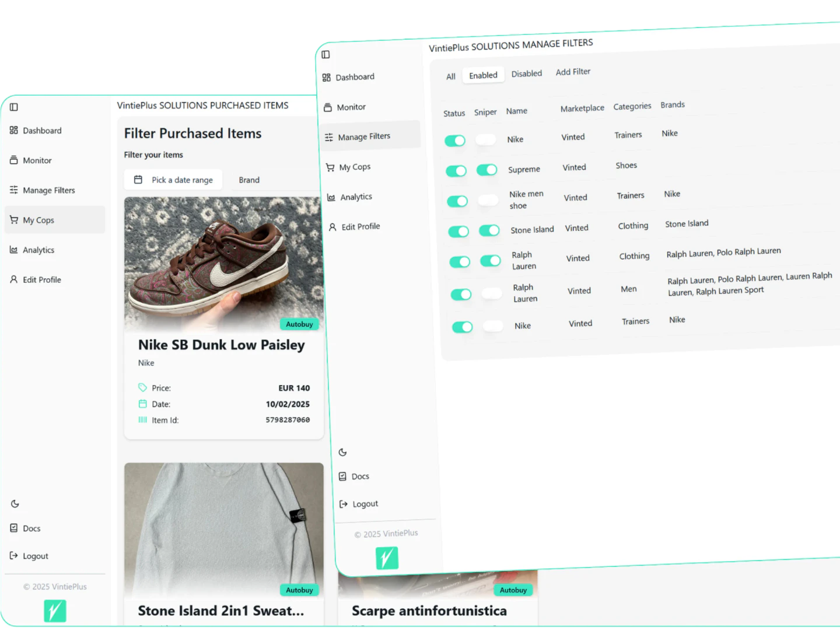
Task: Click the My Cops cart icon in right sidebar
Action: click(330, 167)
